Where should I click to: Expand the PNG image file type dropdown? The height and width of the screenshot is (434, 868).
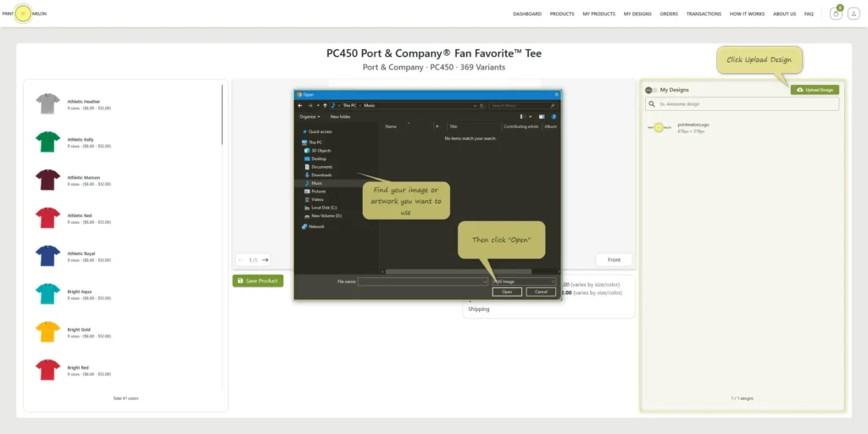(x=524, y=281)
